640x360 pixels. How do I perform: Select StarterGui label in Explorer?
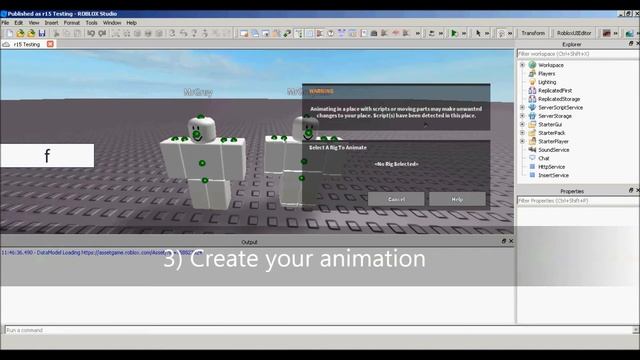tap(550, 124)
